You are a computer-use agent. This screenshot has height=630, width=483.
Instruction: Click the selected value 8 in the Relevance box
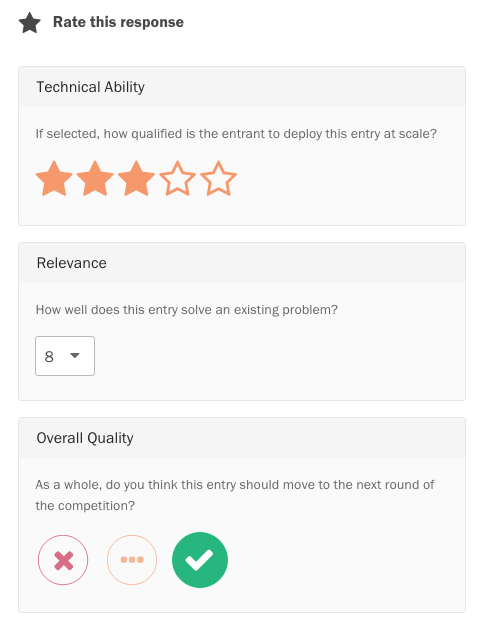[x=49, y=356]
